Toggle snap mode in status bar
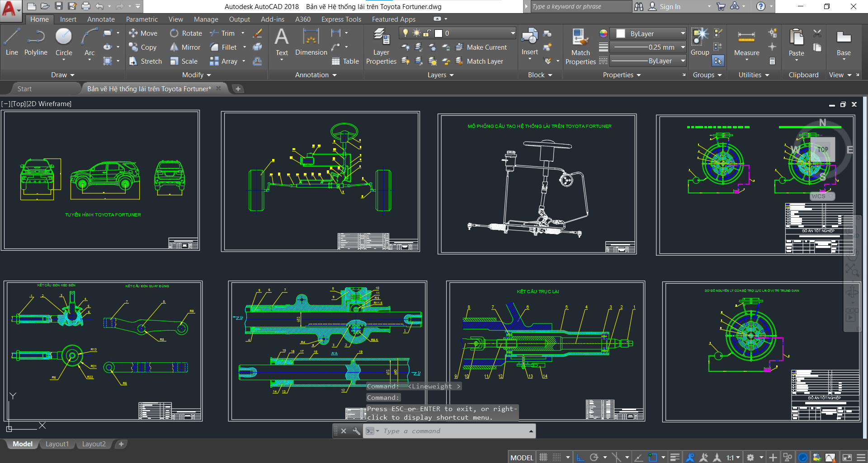Screen dimensions: 868x463 pyautogui.click(x=557, y=458)
